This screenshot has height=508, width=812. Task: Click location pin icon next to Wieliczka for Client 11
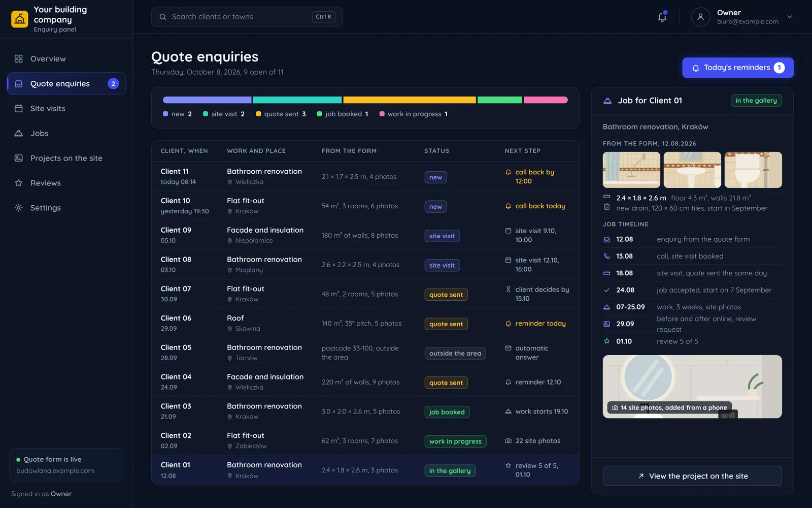[x=230, y=182]
